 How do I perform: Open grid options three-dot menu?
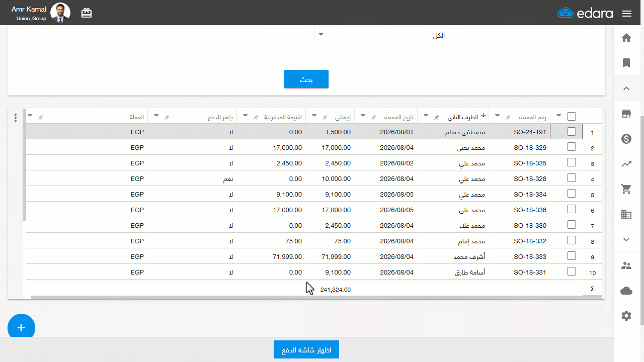(x=16, y=118)
